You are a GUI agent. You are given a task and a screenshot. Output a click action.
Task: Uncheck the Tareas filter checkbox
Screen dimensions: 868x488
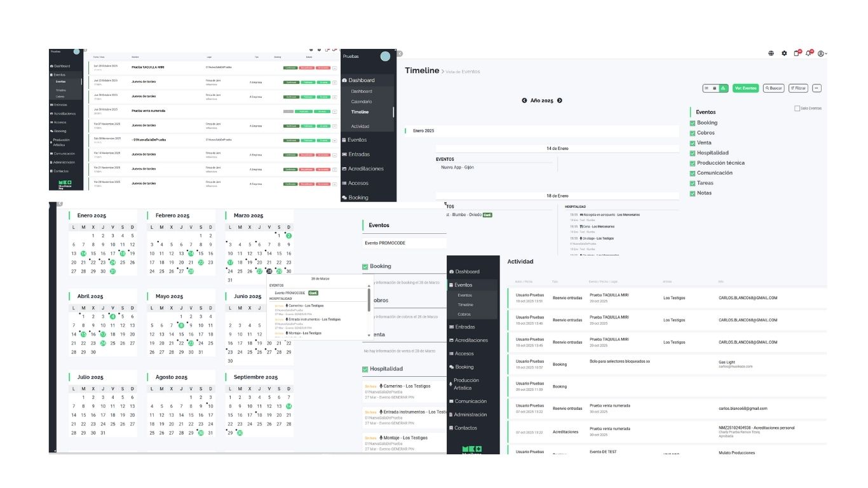click(x=693, y=183)
